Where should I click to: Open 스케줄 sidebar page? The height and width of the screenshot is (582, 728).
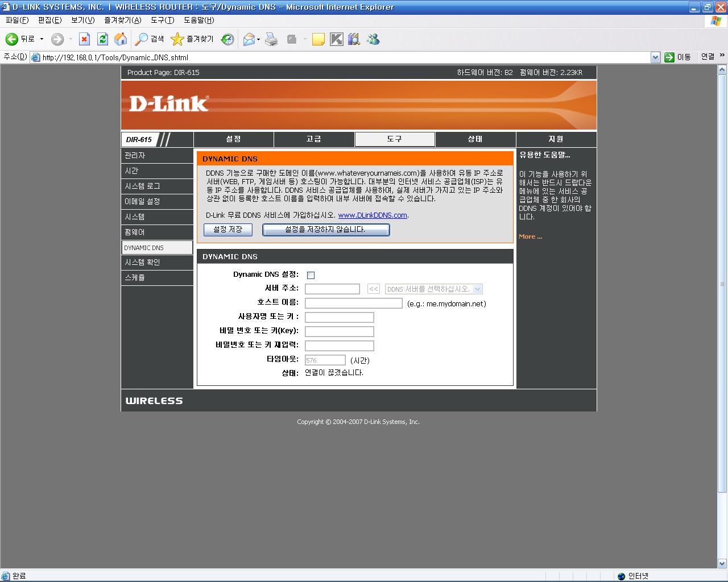157,277
